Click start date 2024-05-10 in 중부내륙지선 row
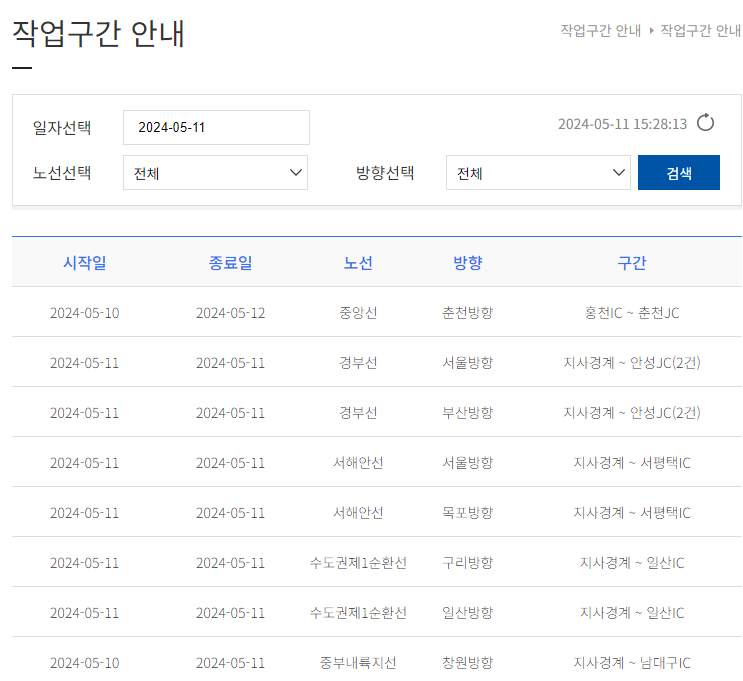Screen dimensions: 743x681 coord(85,663)
